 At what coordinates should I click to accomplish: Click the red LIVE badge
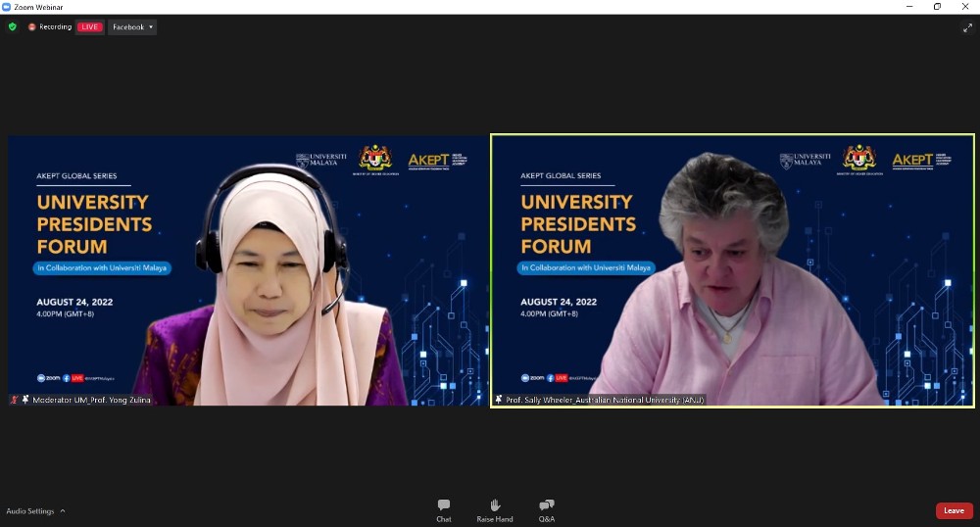[90, 27]
